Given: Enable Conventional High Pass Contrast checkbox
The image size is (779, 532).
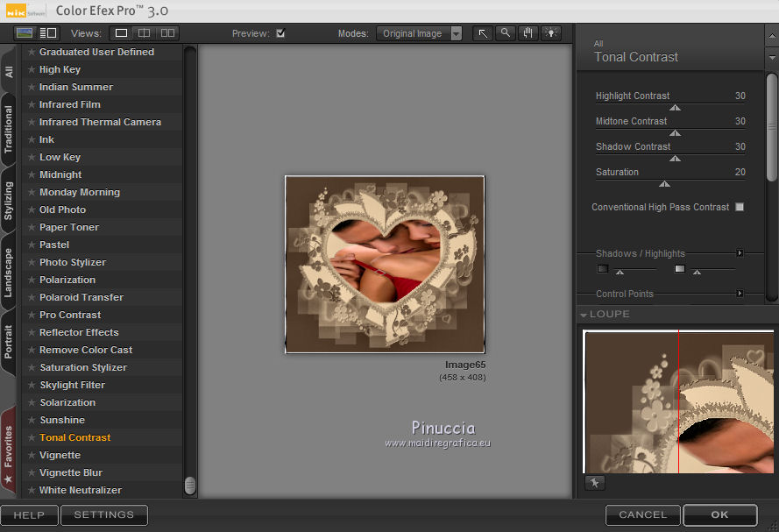Looking at the screenshot, I should 740,207.
